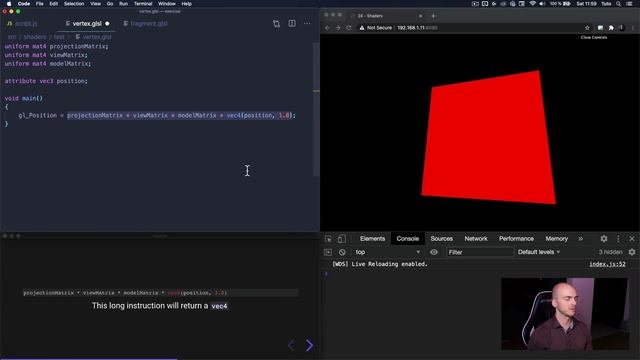Open the File menu
This screenshot has width=640, height=360.
(40, 4)
